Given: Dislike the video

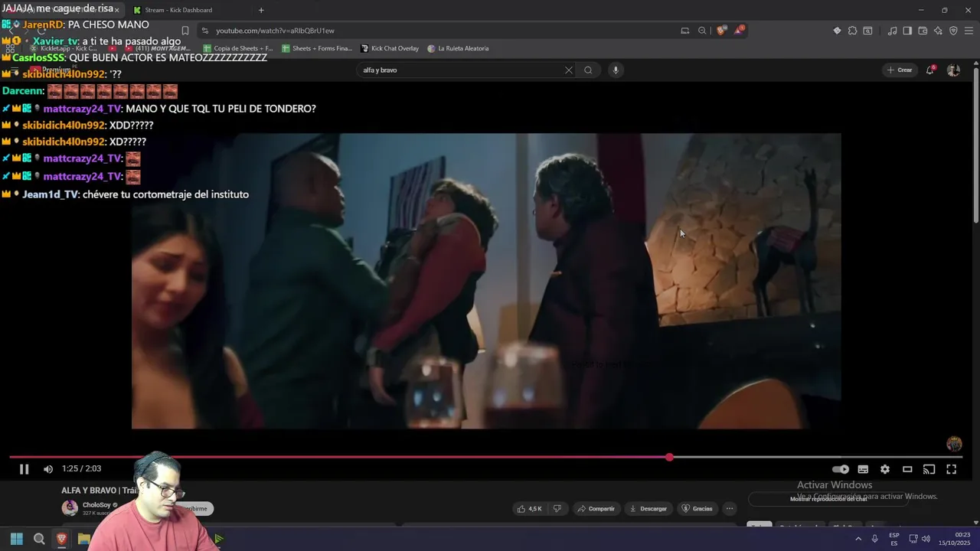Looking at the screenshot, I should click(x=557, y=509).
